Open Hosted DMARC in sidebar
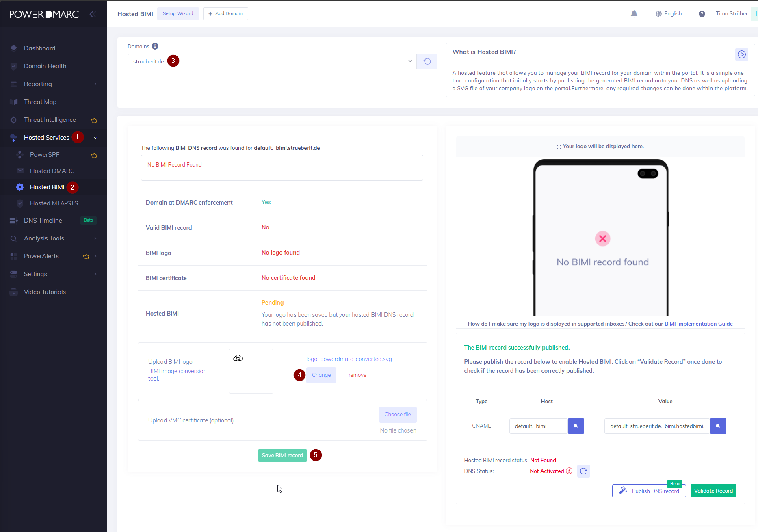The height and width of the screenshot is (532, 758). [x=52, y=171]
